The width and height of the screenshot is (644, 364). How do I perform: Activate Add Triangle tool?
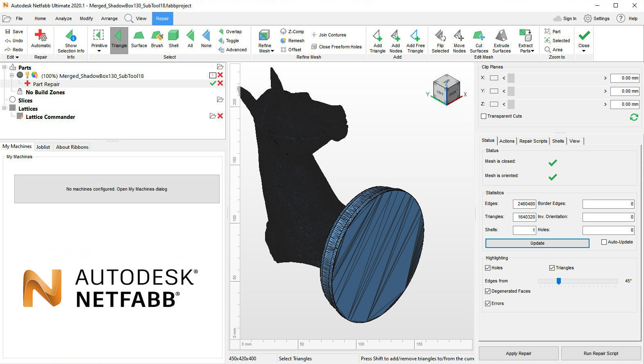(377, 41)
